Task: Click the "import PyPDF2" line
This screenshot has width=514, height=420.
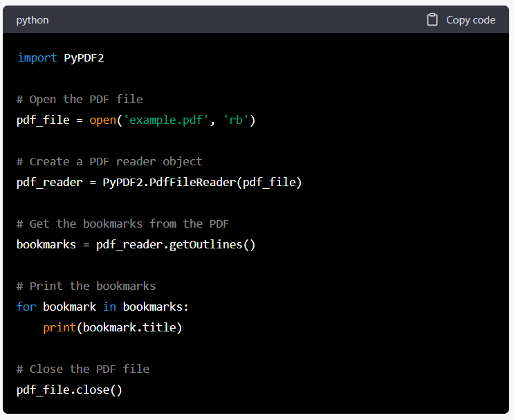Action: [61, 57]
